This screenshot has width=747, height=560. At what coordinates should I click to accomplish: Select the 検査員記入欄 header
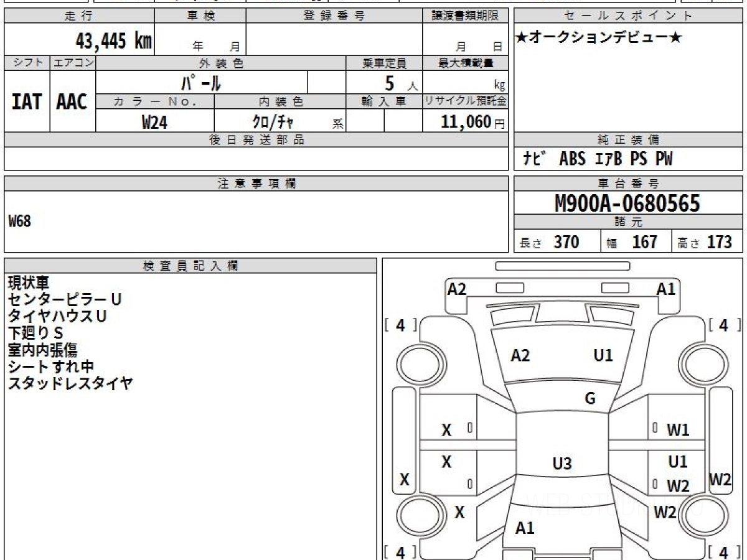point(190,266)
